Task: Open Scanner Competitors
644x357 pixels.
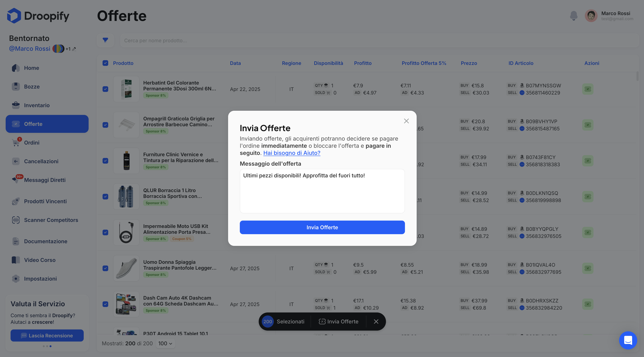Action: [x=47, y=220]
